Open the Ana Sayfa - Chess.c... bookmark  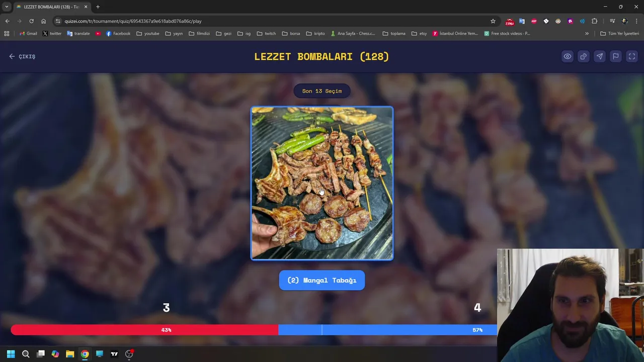[x=353, y=34]
